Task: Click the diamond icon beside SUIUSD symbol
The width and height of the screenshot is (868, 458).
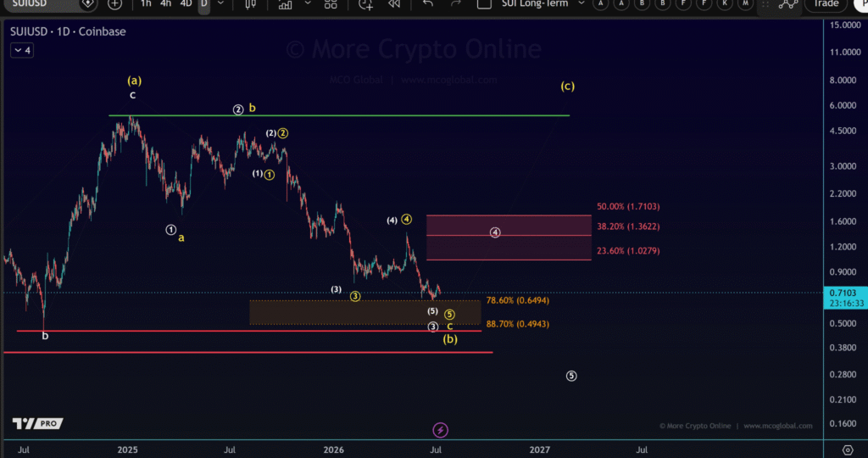Action: click(87, 4)
